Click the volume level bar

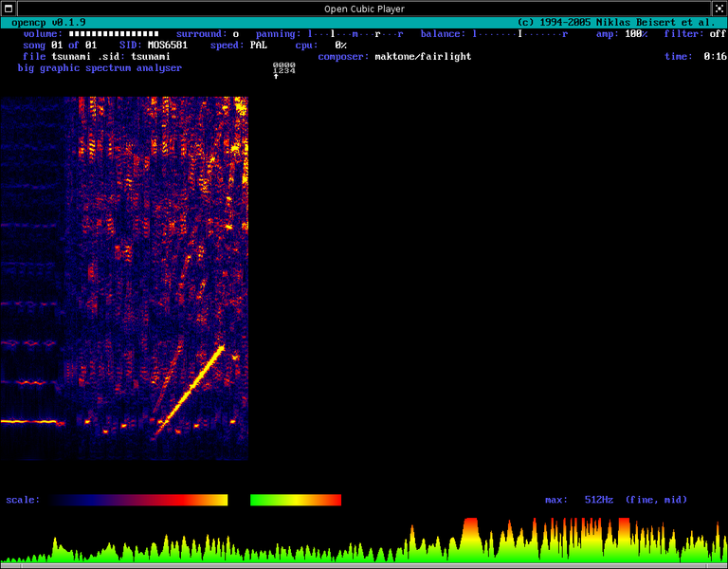114,34
